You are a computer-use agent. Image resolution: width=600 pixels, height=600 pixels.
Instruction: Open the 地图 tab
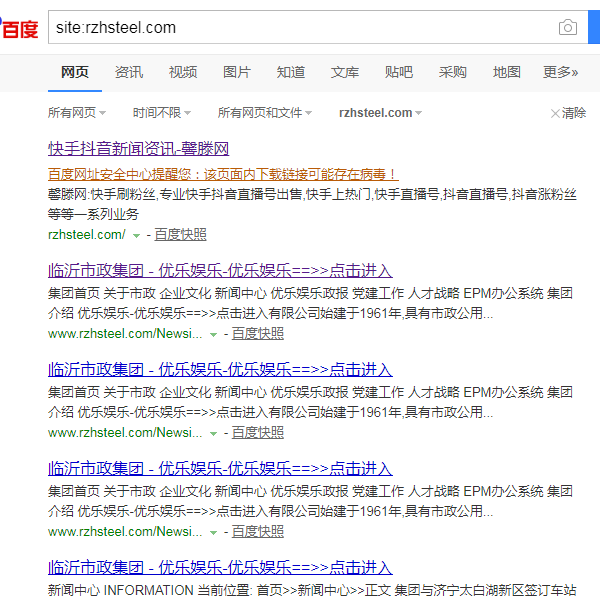pyautogui.click(x=507, y=72)
